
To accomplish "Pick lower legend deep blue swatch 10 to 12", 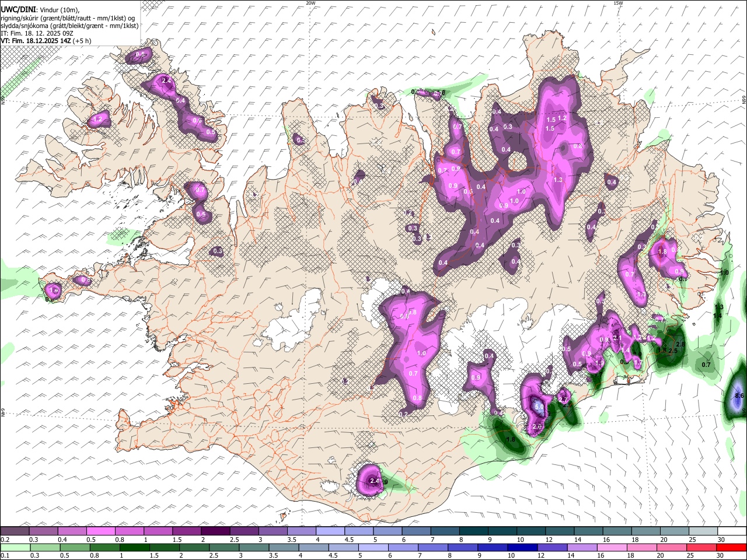I will (522, 547).
